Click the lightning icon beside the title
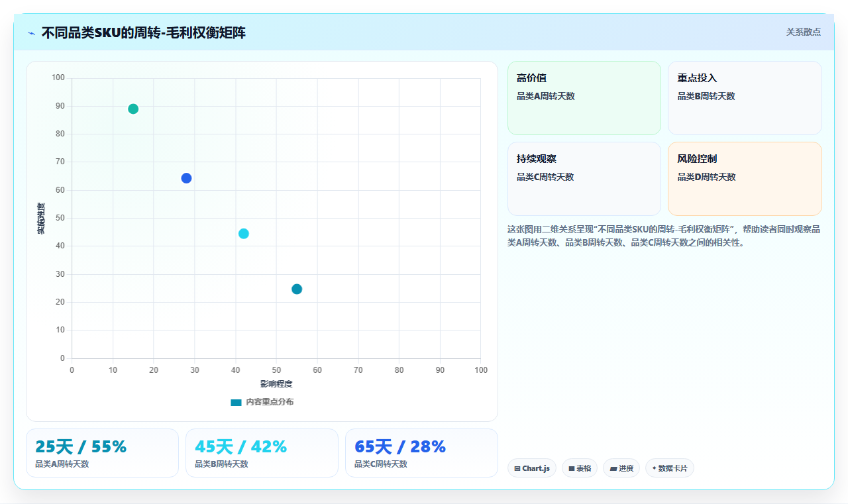Screen dimensions: 848x504 pyautogui.click(x=32, y=33)
